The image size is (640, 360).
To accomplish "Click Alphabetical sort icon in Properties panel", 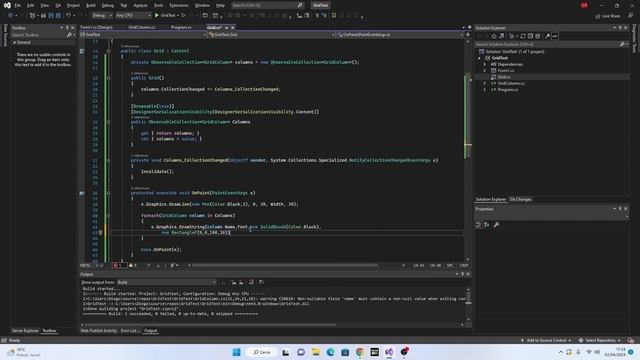I will pos(487,225).
